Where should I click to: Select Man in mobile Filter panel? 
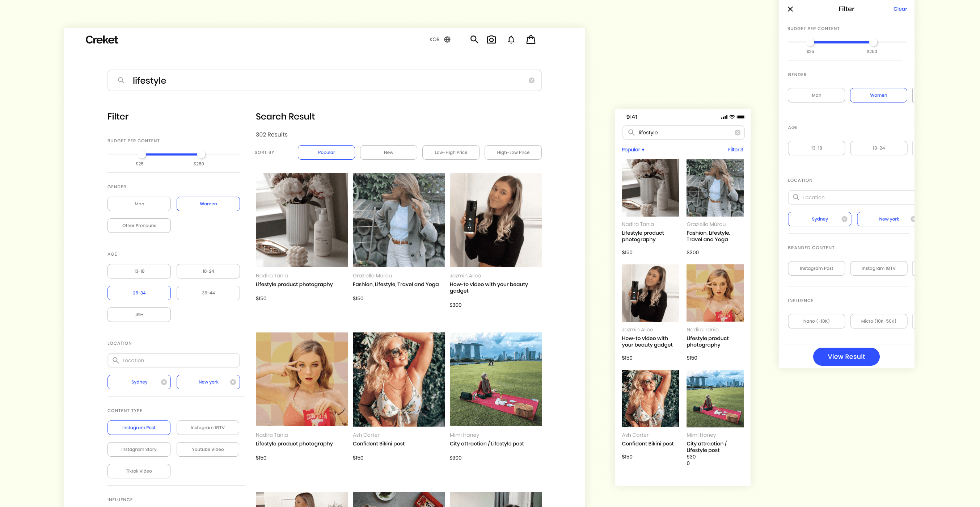point(816,95)
